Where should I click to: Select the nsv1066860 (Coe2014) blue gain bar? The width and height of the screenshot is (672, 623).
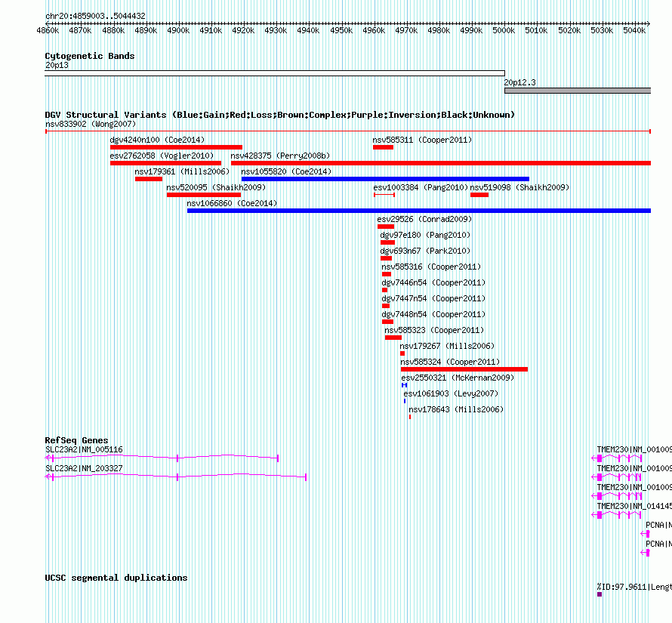(x=419, y=211)
